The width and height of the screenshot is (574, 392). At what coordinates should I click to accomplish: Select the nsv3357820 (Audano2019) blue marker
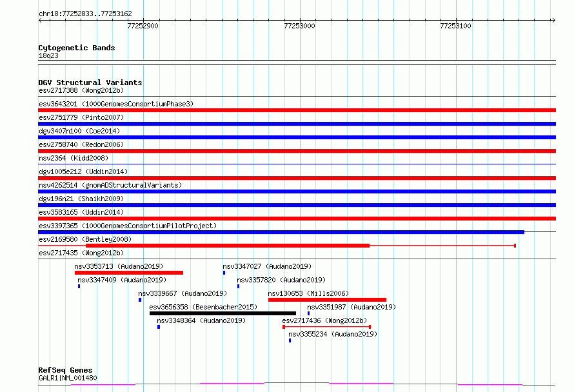click(x=239, y=286)
